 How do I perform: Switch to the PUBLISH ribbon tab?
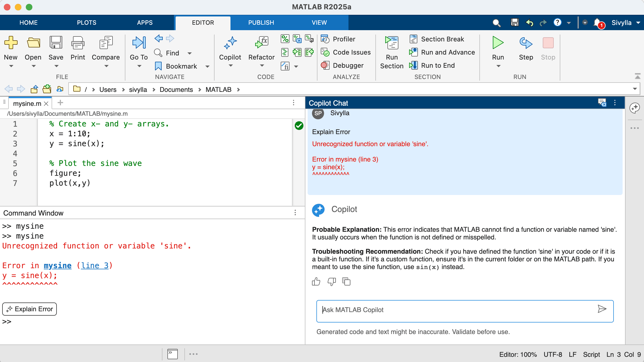coord(261,22)
